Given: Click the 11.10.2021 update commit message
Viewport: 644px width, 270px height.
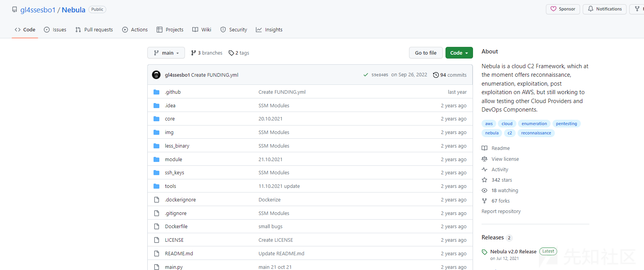Looking at the screenshot, I should click(279, 186).
